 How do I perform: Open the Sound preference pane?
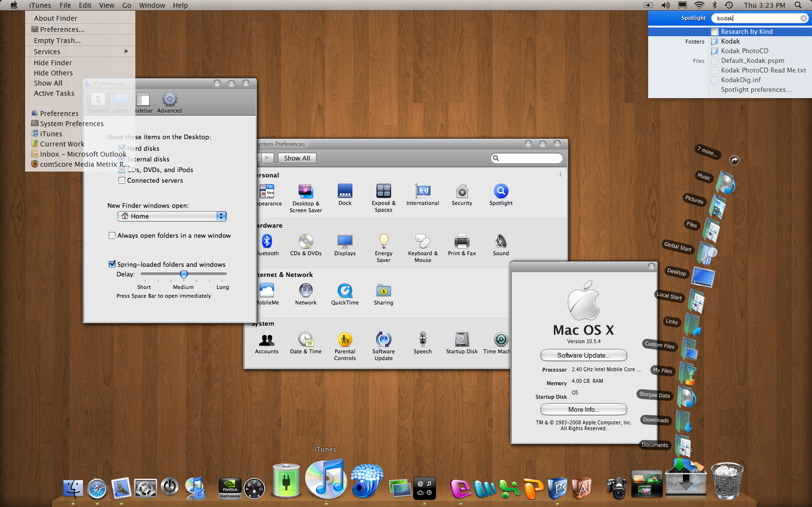click(x=501, y=245)
